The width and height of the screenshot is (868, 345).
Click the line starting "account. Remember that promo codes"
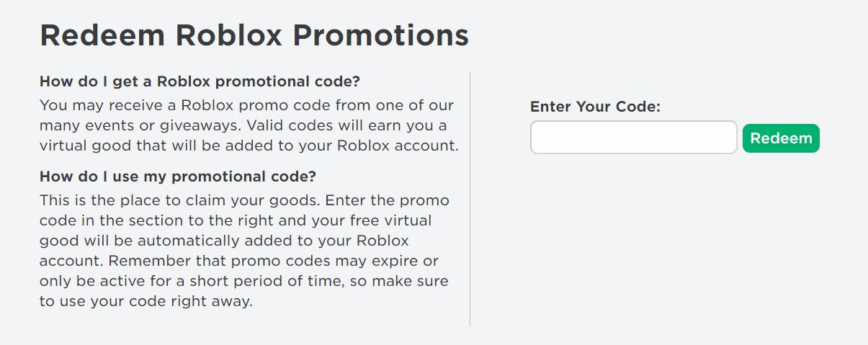(239, 261)
